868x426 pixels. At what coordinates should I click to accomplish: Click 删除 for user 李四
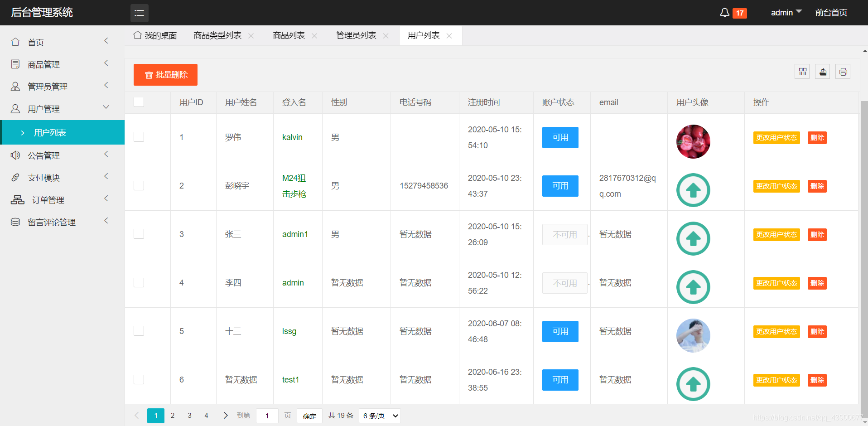point(817,283)
